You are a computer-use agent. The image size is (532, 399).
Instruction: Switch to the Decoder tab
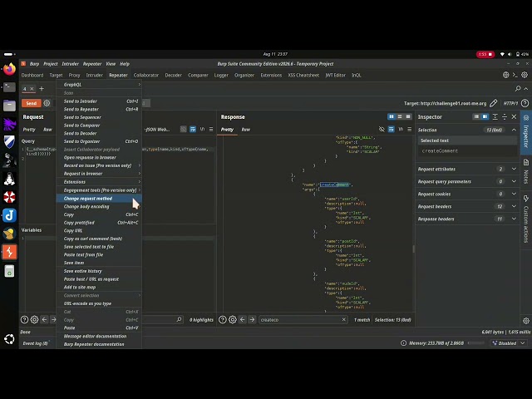click(174, 75)
